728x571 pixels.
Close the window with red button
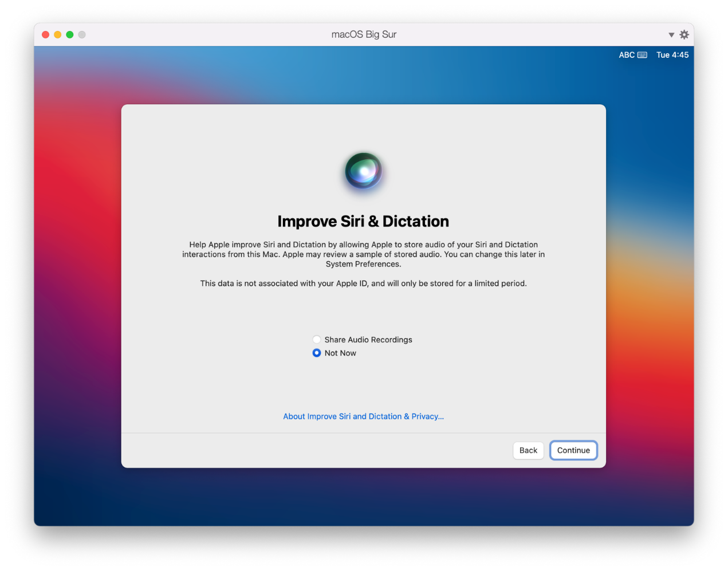coord(46,35)
